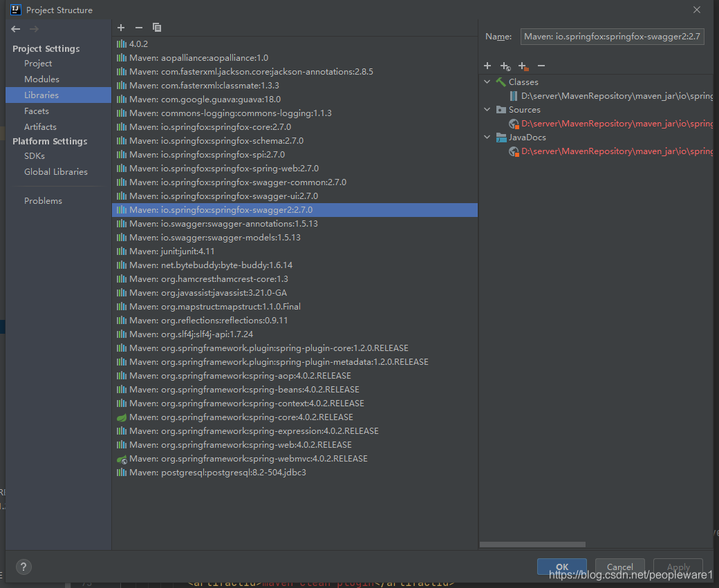Image resolution: width=719 pixels, height=588 pixels.
Task: Select Maven: aopalliance:aopalliance:1.0
Action: [x=295, y=58]
